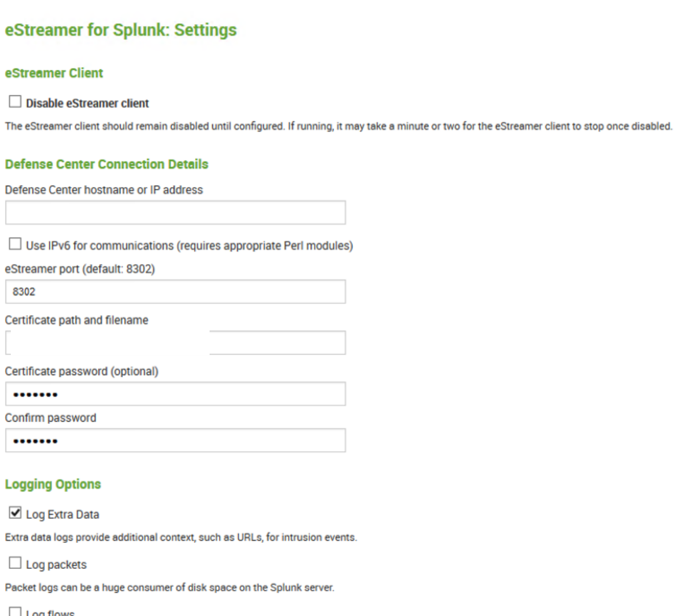The image size is (691, 616).
Task: Click the Certificate password input field
Action: pyautogui.click(x=175, y=394)
